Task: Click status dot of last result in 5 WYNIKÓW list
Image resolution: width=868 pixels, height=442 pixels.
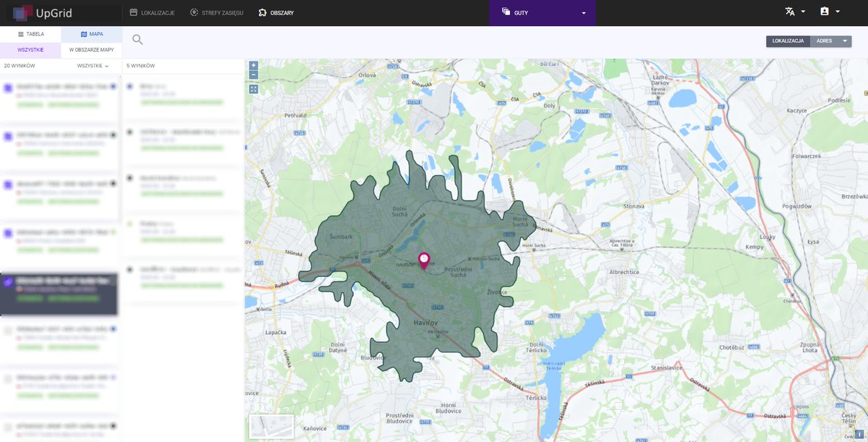Action: coord(129,269)
